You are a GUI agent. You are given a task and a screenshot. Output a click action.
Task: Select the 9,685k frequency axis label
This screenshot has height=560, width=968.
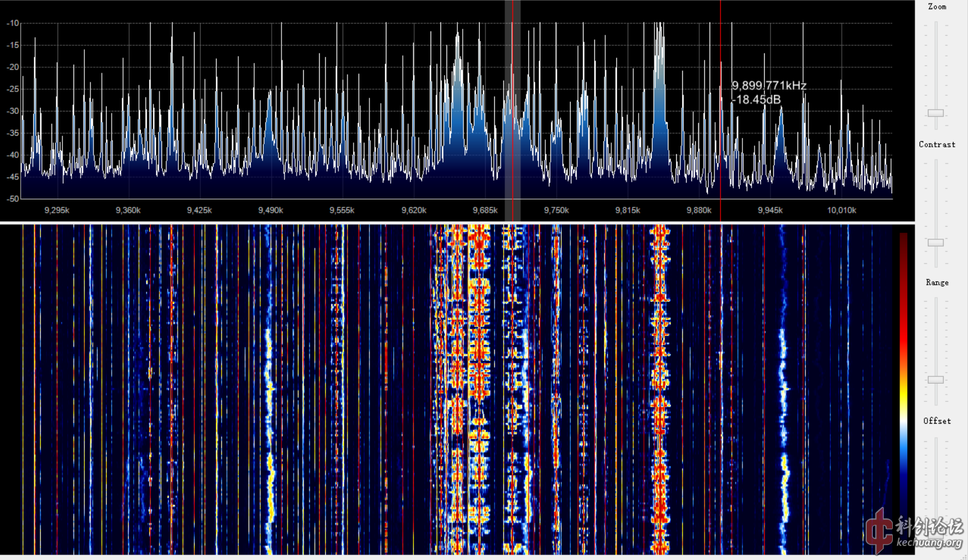485,210
